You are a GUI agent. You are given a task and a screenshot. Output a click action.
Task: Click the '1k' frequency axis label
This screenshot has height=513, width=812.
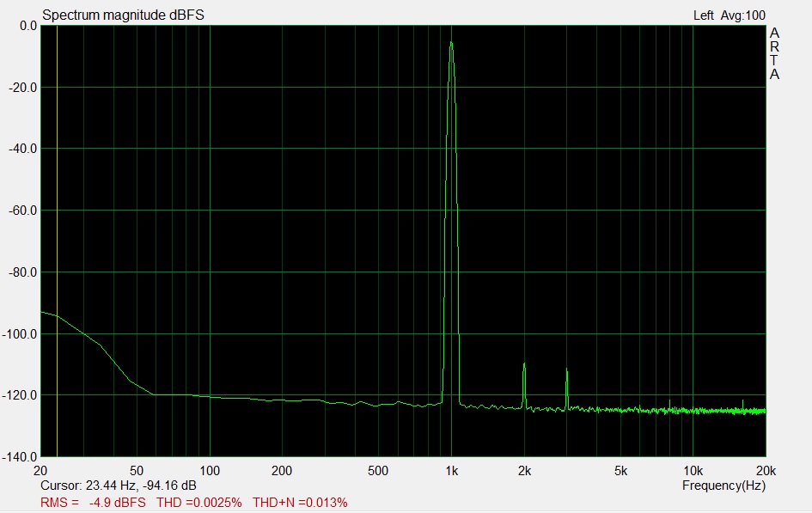pos(452,471)
